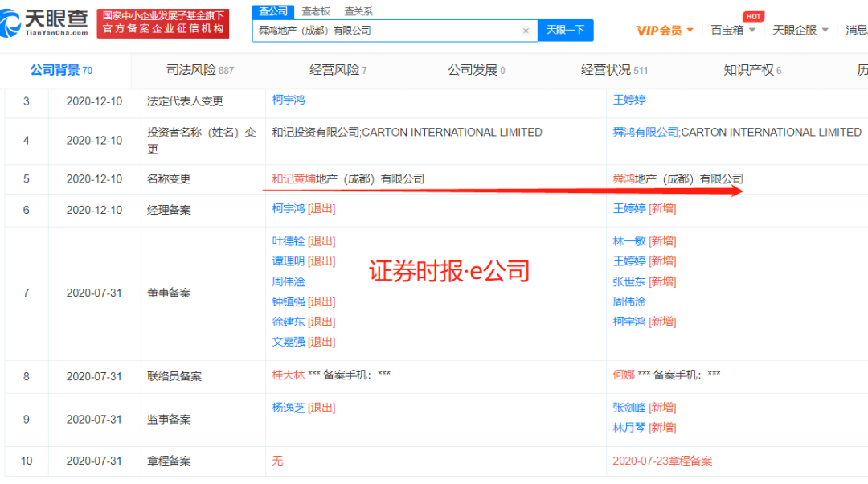Open the 司法风险 887 tab

(200, 70)
